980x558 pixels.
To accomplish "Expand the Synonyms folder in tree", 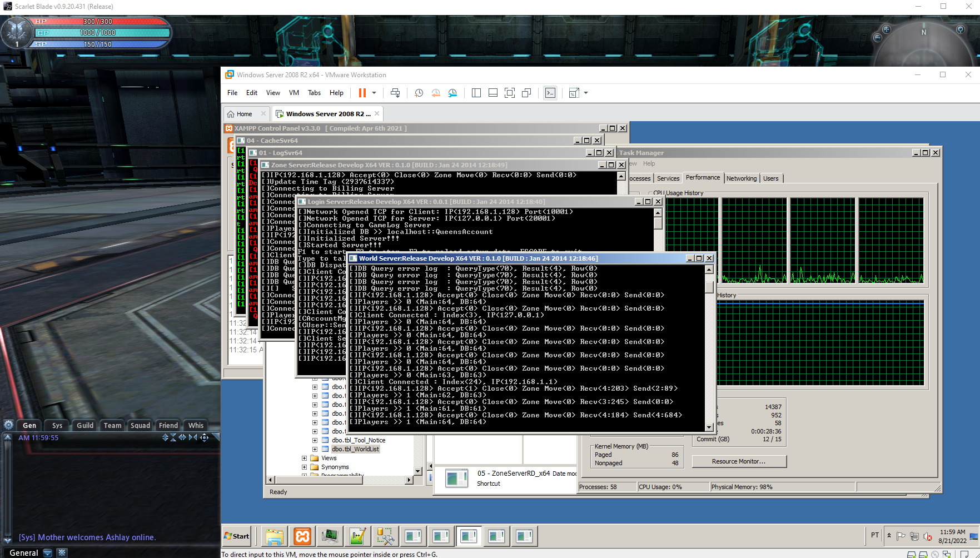I will (304, 467).
